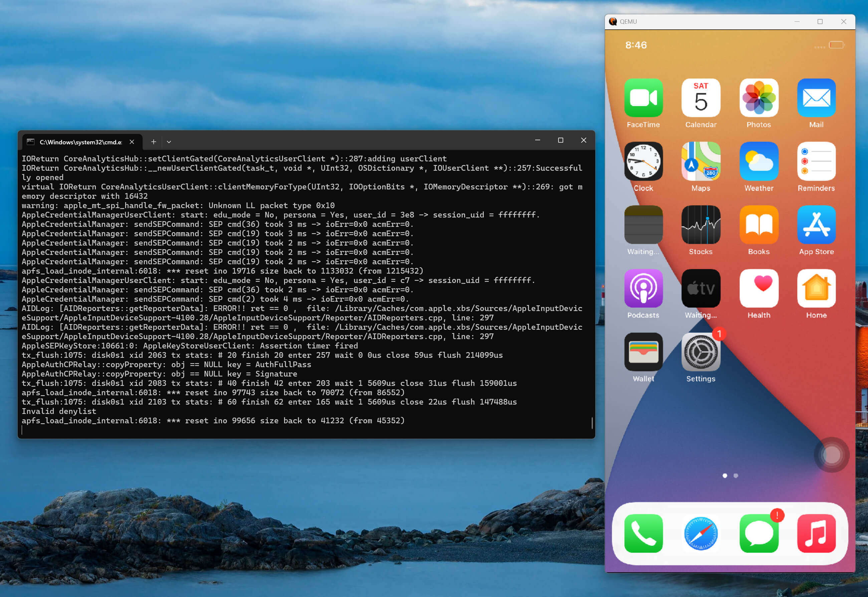Screen dimensions: 868x597
Task: Minimize the QEMU window
Action: pyautogui.click(x=797, y=21)
